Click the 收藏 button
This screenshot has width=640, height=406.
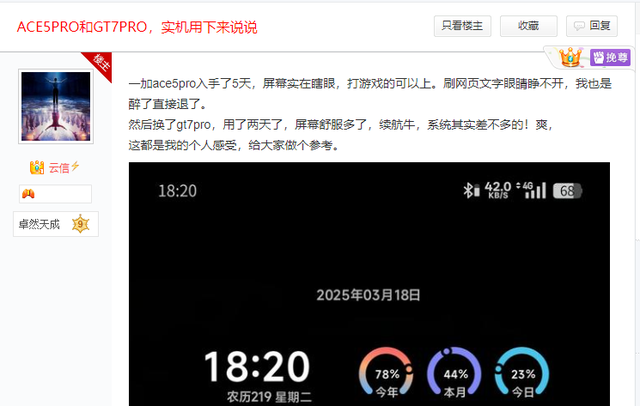(529, 26)
